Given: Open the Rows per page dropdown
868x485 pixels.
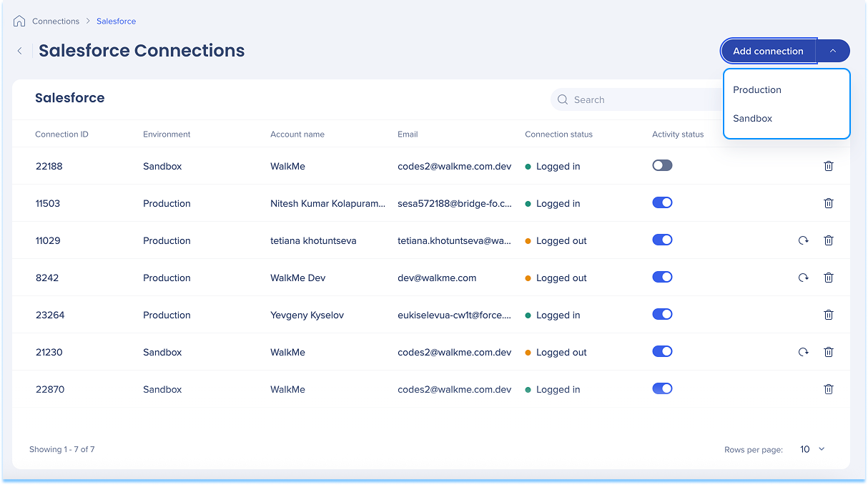Looking at the screenshot, I should 812,449.
